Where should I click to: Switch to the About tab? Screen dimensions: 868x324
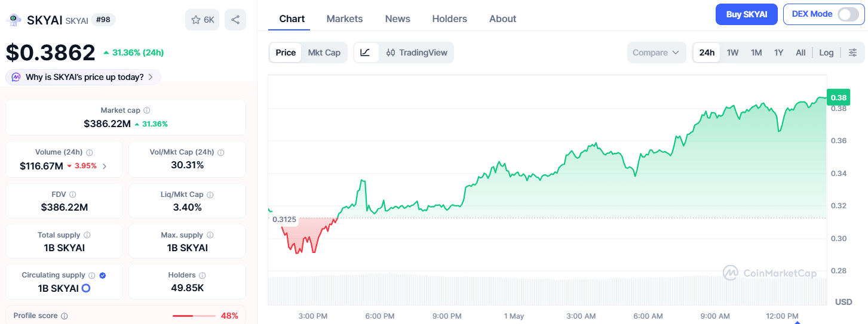(x=503, y=18)
